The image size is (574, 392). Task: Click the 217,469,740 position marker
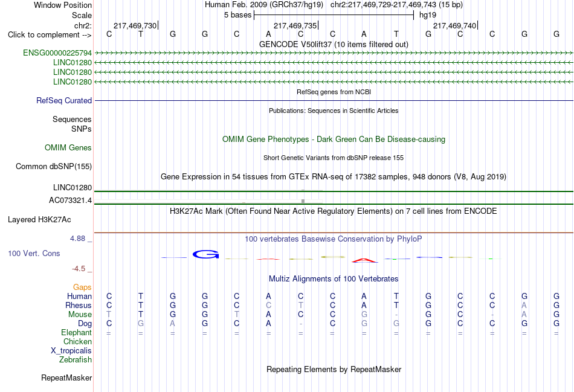point(454,25)
